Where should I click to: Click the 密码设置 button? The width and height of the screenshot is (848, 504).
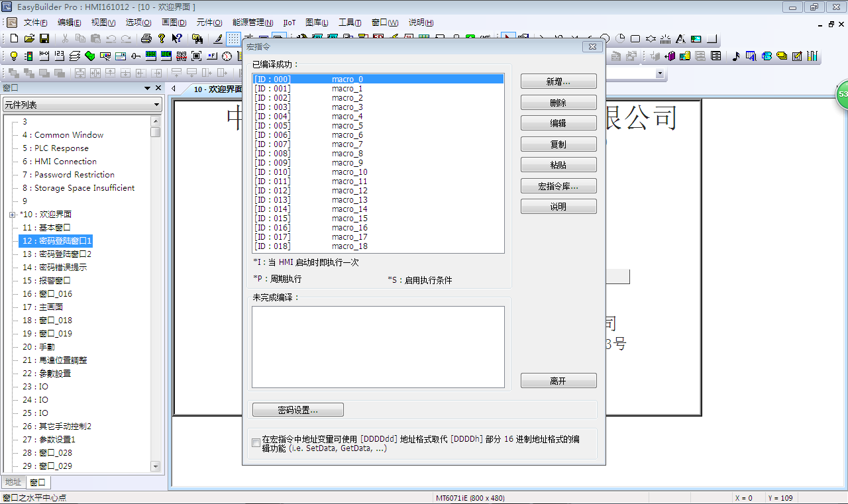pyautogui.click(x=298, y=410)
